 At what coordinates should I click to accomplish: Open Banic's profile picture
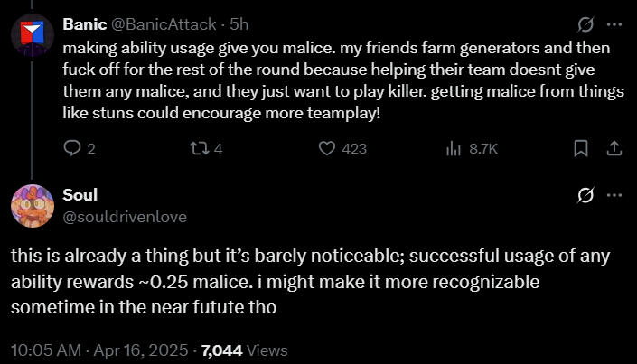[x=32, y=33]
